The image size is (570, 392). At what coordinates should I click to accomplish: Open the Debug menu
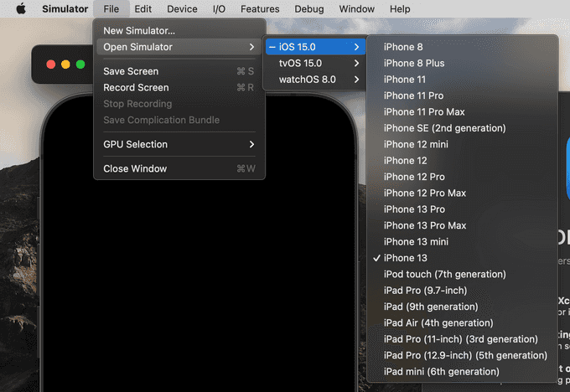[309, 8]
